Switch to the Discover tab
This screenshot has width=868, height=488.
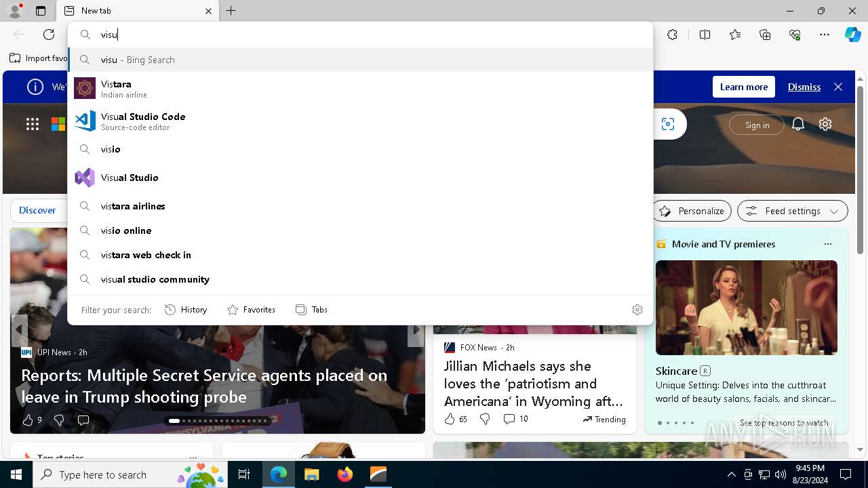[37, 211]
